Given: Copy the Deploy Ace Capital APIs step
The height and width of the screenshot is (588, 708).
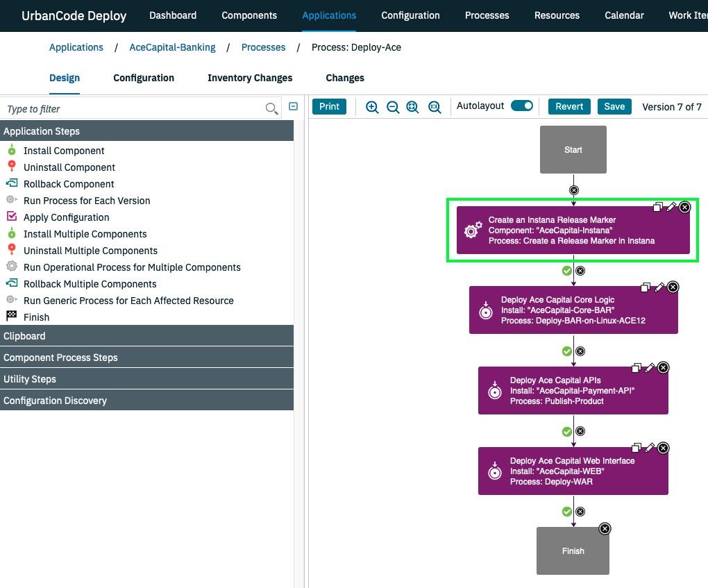Looking at the screenshot, I should point(637,368).
